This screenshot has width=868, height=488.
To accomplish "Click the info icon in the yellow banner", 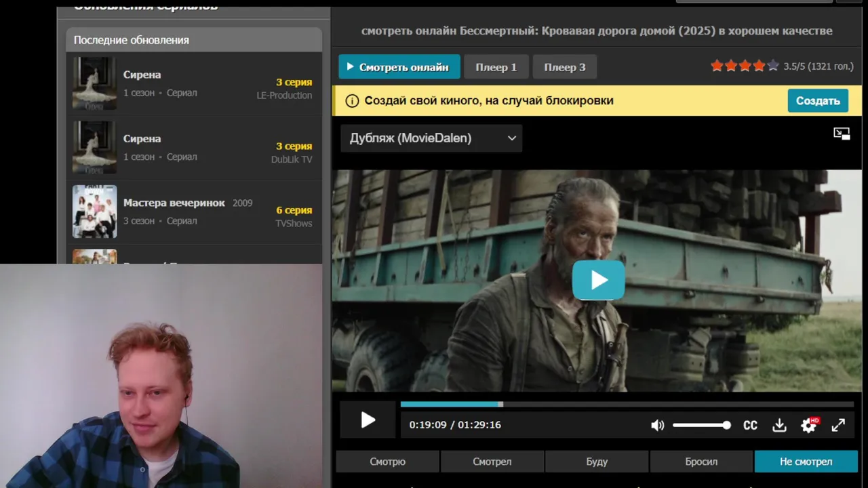I will 352,101.
